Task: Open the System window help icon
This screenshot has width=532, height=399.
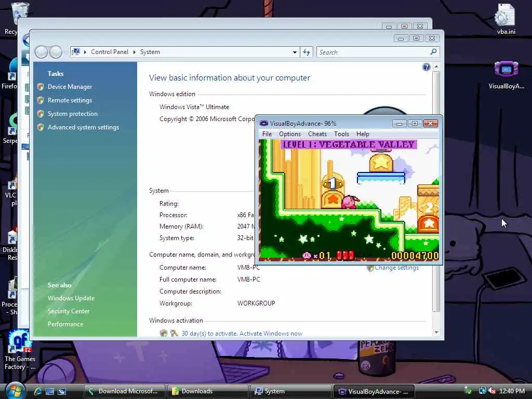Action: (x=427, y=67)
